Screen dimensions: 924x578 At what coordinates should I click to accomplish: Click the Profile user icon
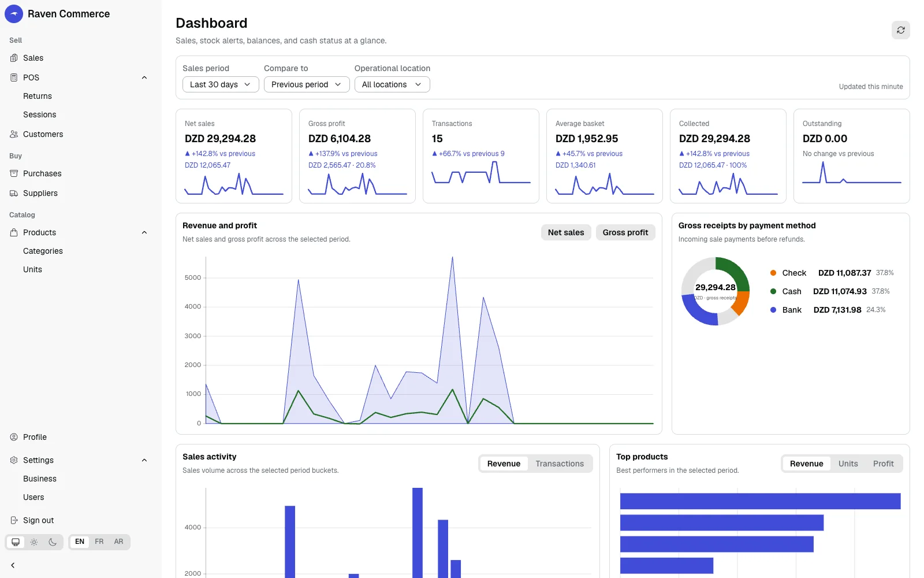click(14, 437)
